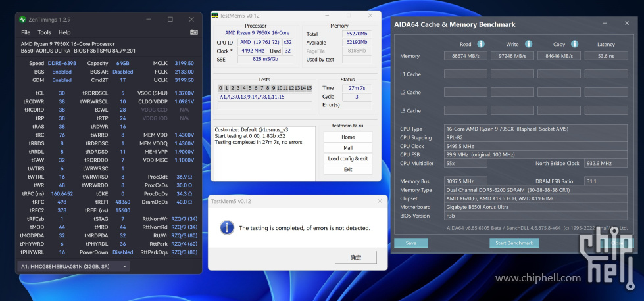The height and width of the screenshot is (301, 644).
Task: Click the BIOS Version F3b field
Action: point(535,216)
